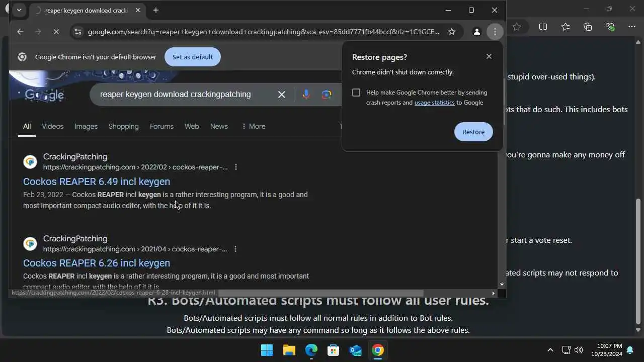Open a new Chrome tab
This screenshot has height=362, width=644.
click(156, 10)
